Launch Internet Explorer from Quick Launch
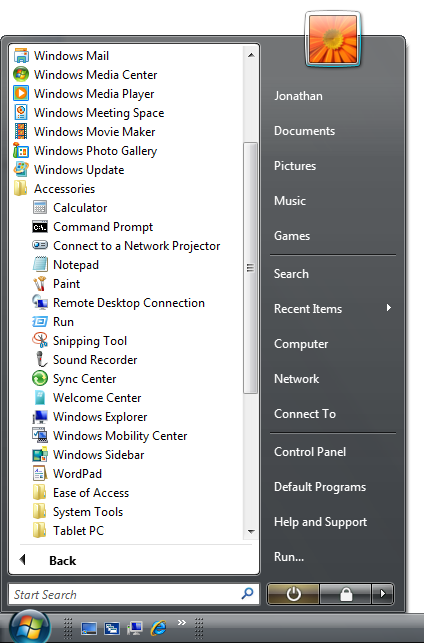Screen dimensions: 424x643 [x=158, y=627]
